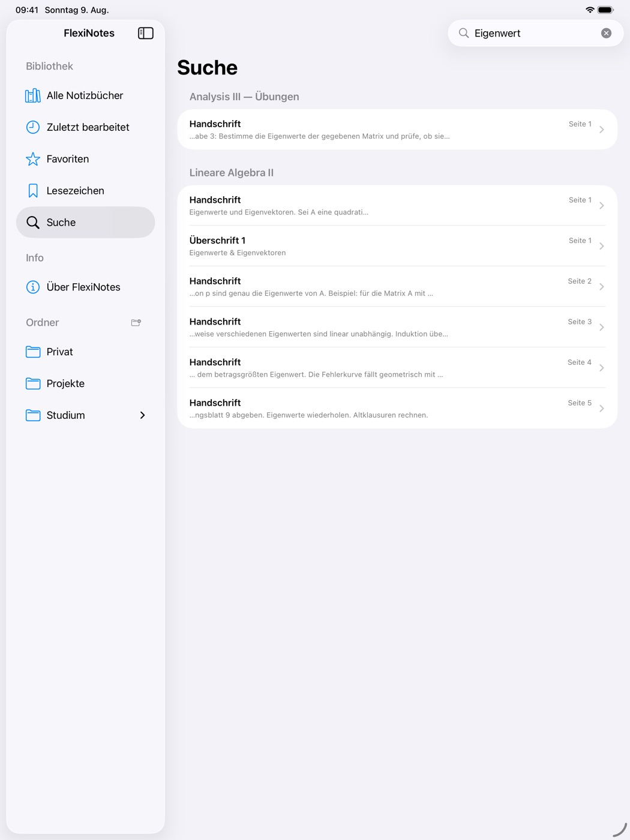Open the chevron of Seite 4 result
This screenshot has height=840, width=630.
(602, 368)
